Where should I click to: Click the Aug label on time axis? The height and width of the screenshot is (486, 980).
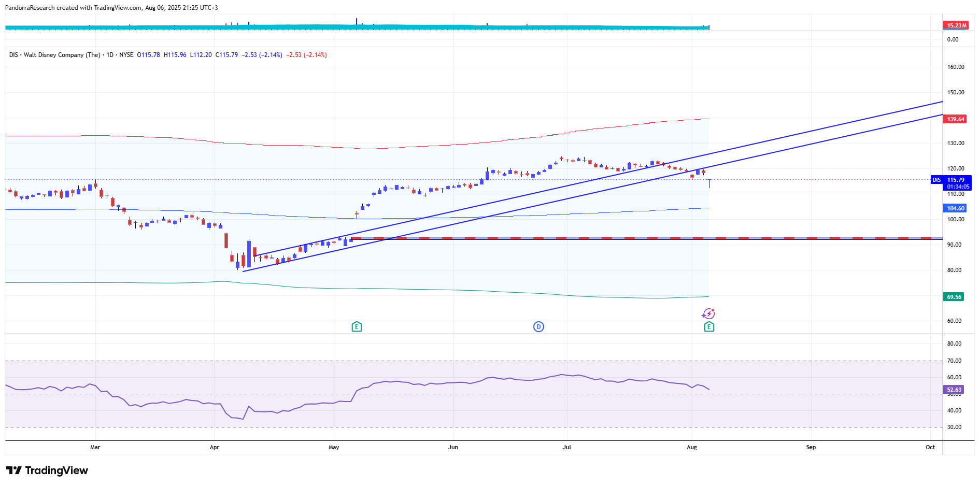[x=692, y=447]
